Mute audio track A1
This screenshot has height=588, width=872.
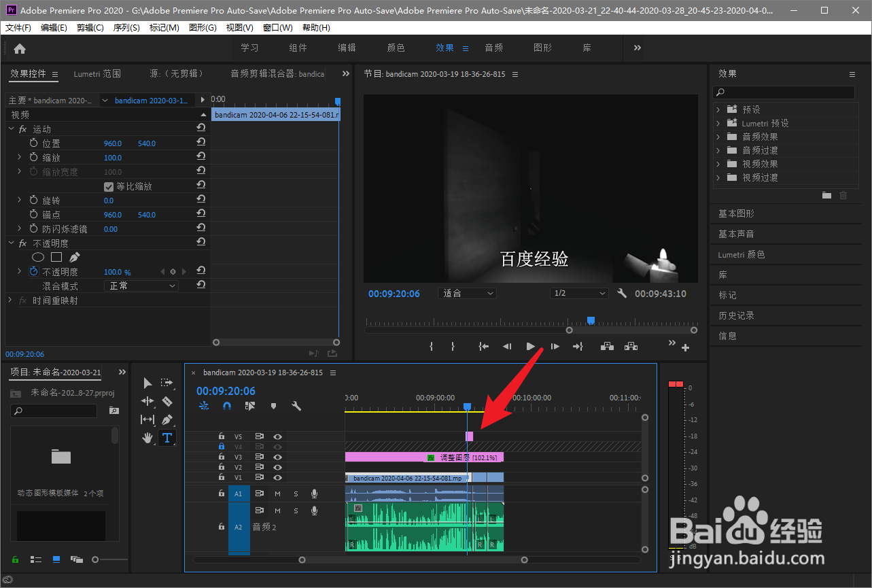click(277, 494)
